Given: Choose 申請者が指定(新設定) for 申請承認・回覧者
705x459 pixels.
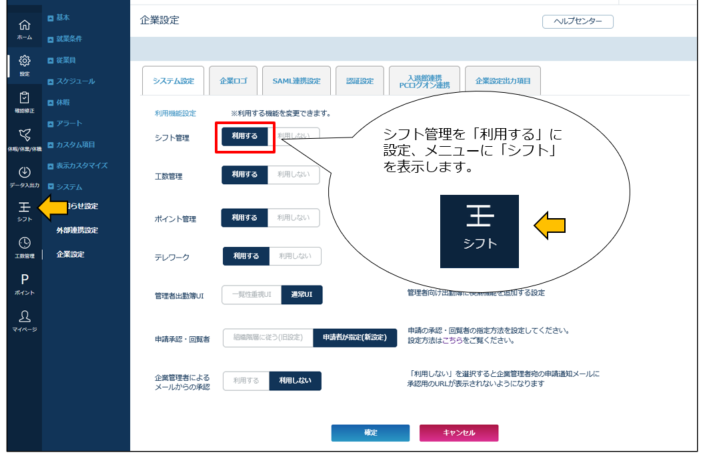Looking at the screenshot, I should [355, 338].
